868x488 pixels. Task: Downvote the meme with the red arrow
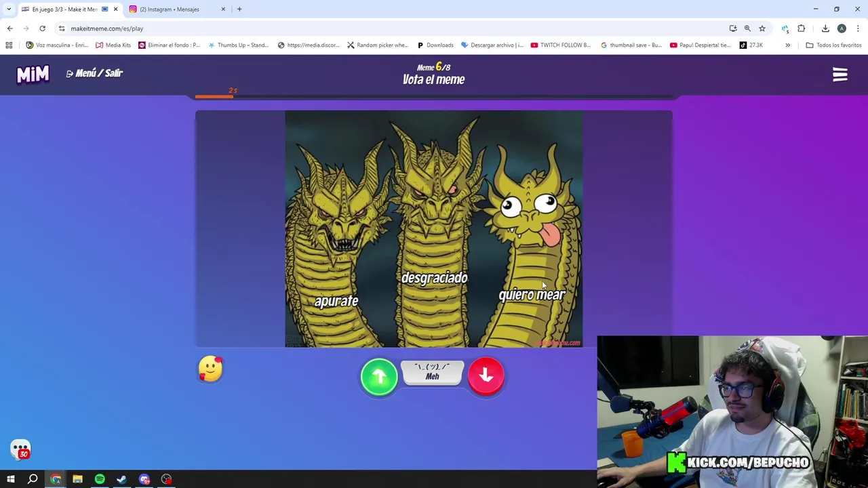click(x=486, y=376)
